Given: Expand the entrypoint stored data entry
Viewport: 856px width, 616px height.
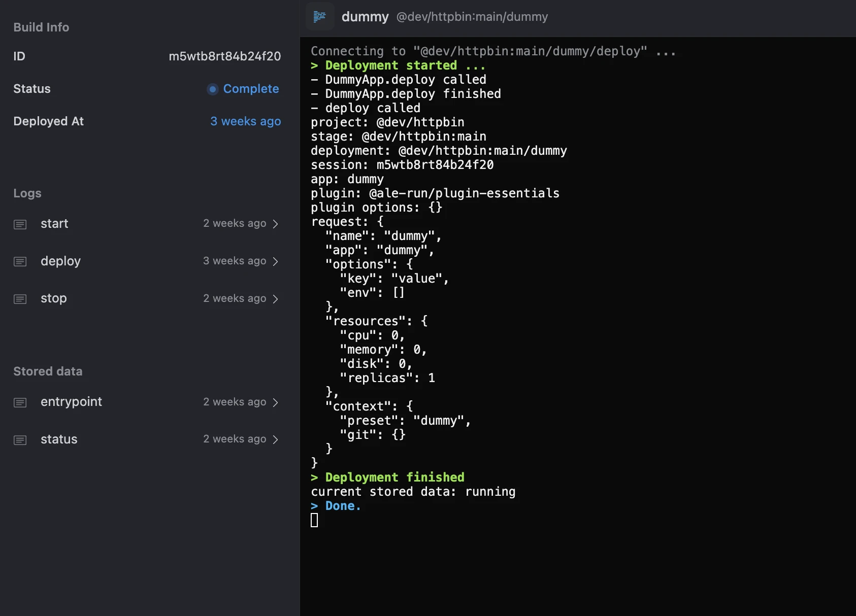Looking at the screenshot, I should tap(276, 402).
